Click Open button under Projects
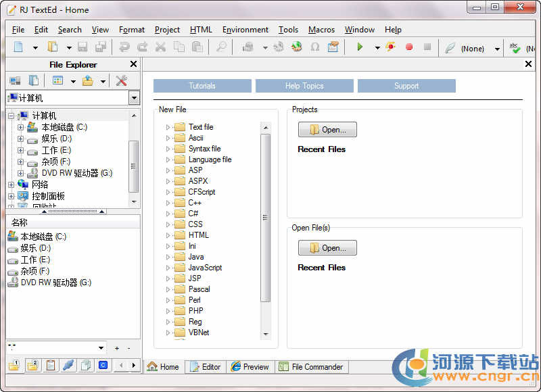 [x=327, y=130]
